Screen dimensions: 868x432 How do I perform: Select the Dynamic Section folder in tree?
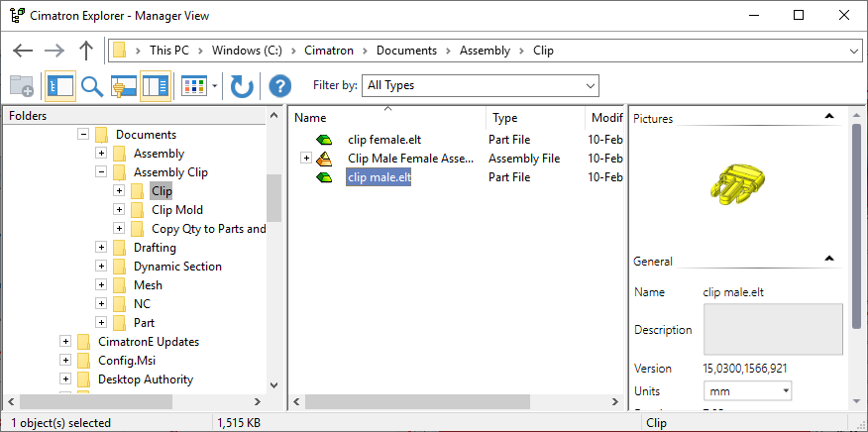pos(177,267)
